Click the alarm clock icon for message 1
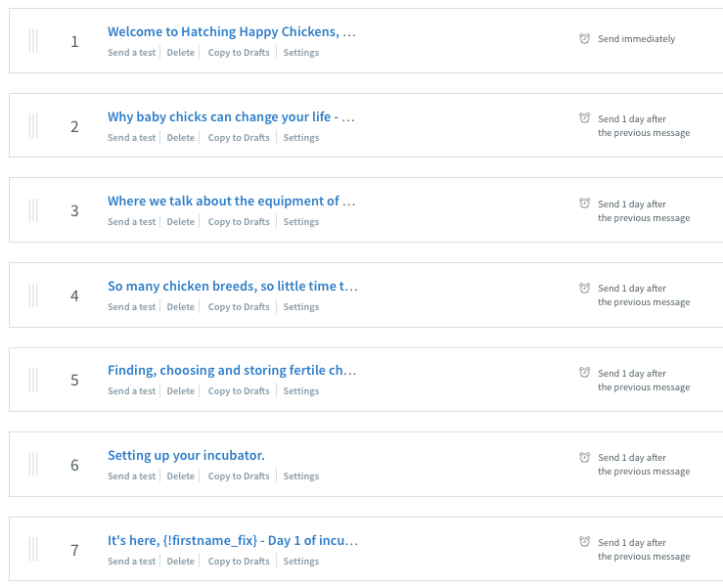This screenshot has height=588, width=723. [584, 38]
